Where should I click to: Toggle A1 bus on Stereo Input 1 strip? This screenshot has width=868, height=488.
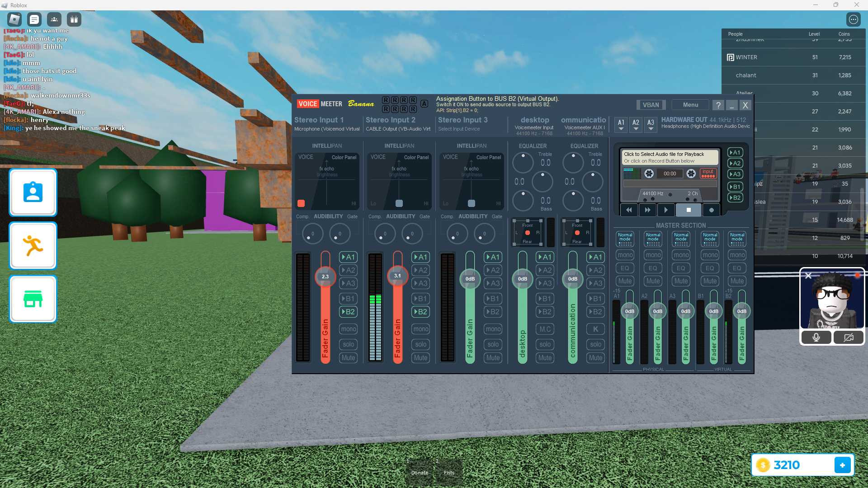(348, 257)
